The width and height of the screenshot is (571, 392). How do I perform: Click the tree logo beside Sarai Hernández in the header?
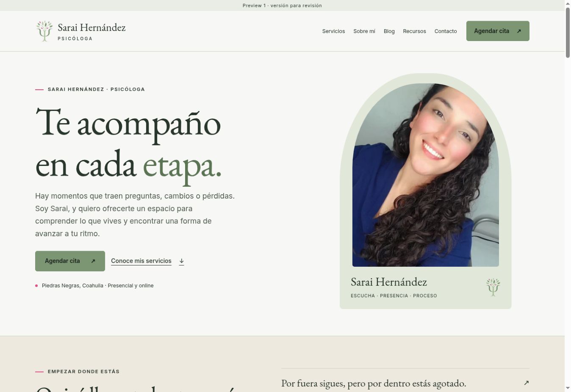44,31
